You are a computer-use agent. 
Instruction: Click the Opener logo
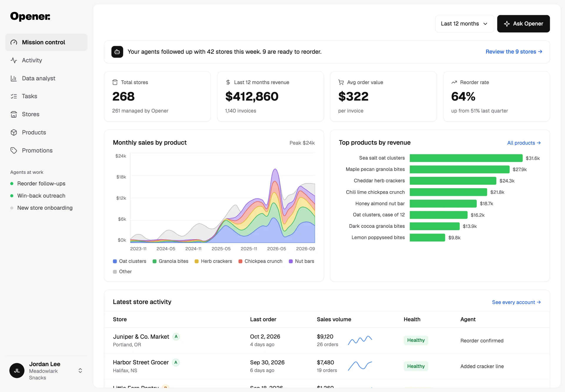[x=30, y=16]
